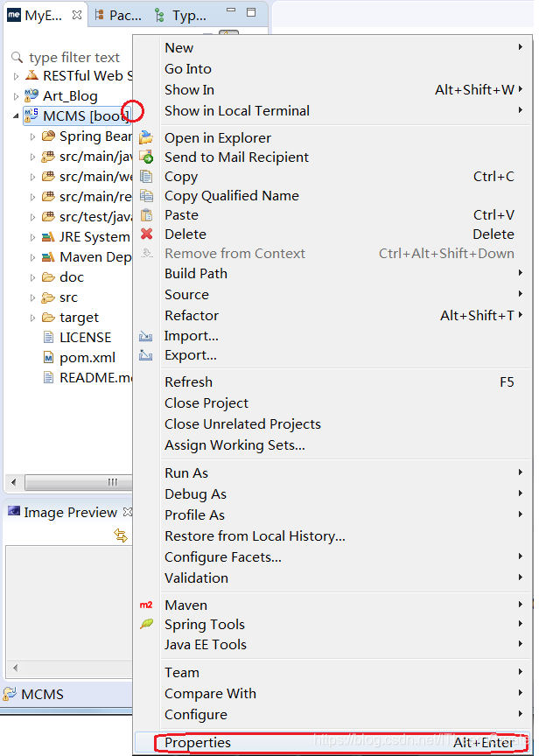Image resolution: width=539 pixels, height=756 pixels.
Task: Expand the target folder node
Action: 32,318
